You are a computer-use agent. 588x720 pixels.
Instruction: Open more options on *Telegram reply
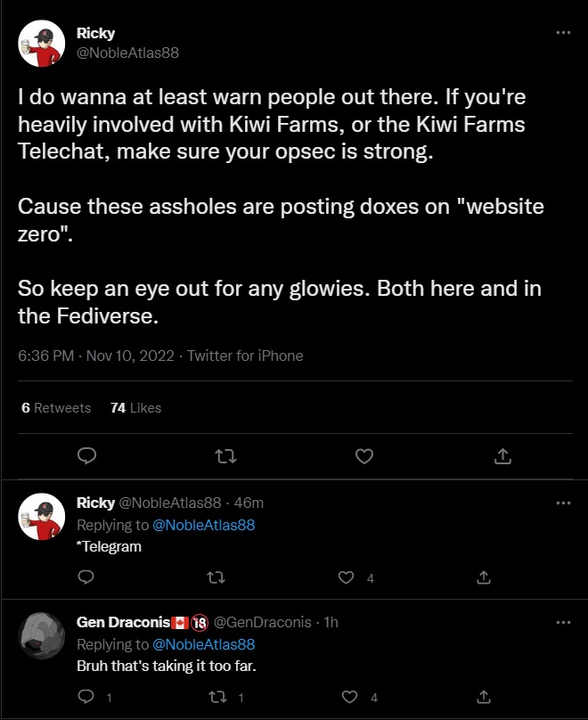(x=562, y=503)
